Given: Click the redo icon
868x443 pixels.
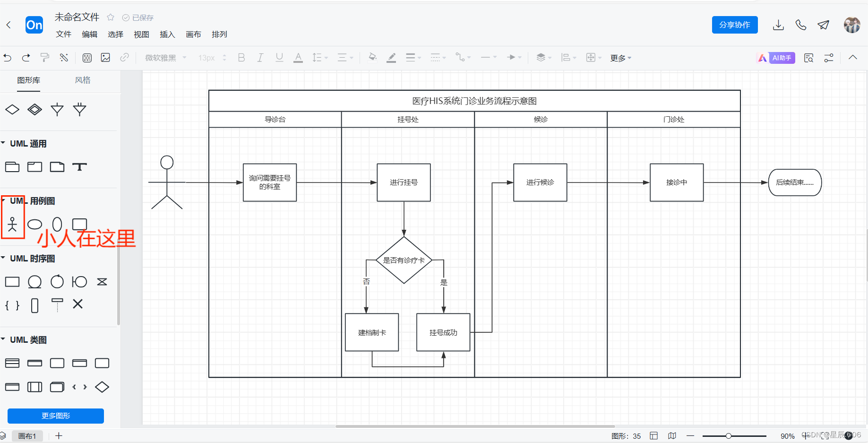Looking at the screenshot, I should [x=26, y=57].
